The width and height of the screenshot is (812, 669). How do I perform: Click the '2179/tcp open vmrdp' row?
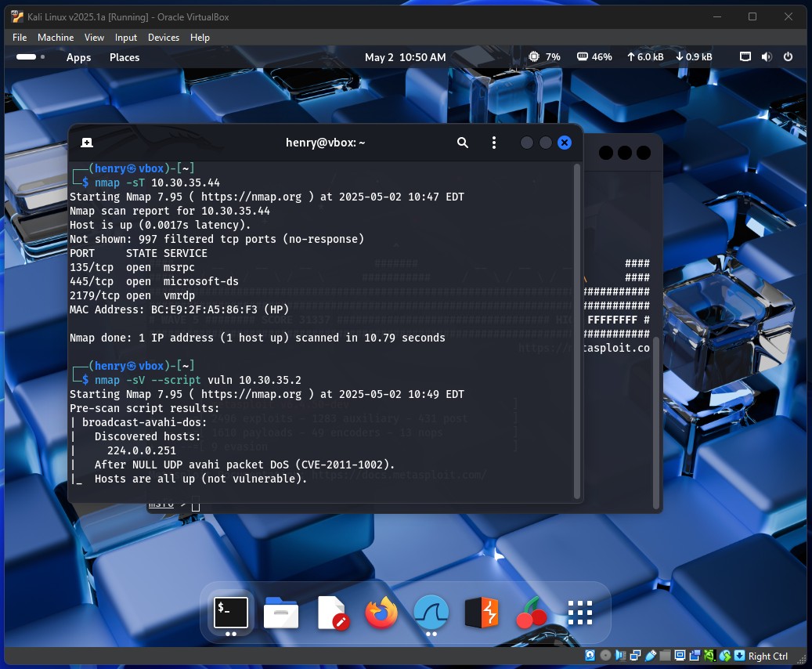pos(132,295)
